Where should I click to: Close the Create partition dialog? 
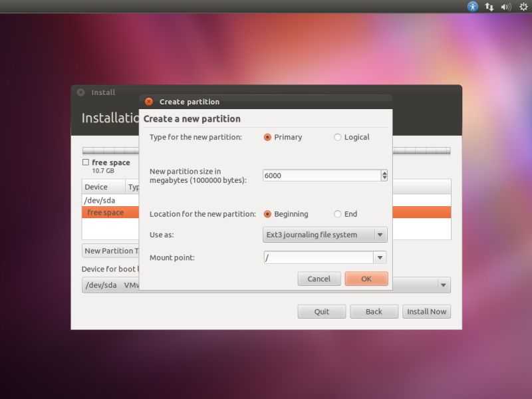click(x=148, y=101)
